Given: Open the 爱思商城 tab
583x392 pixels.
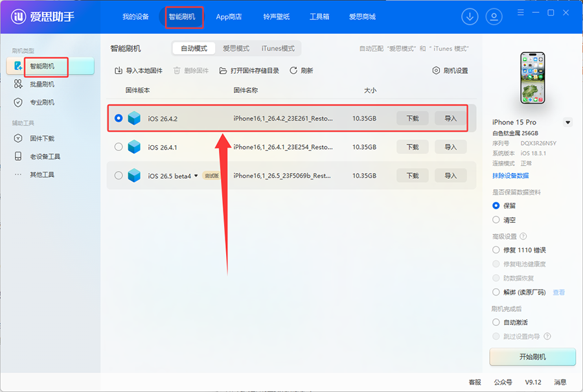Looking at the screenshot, I should point(362,17).
